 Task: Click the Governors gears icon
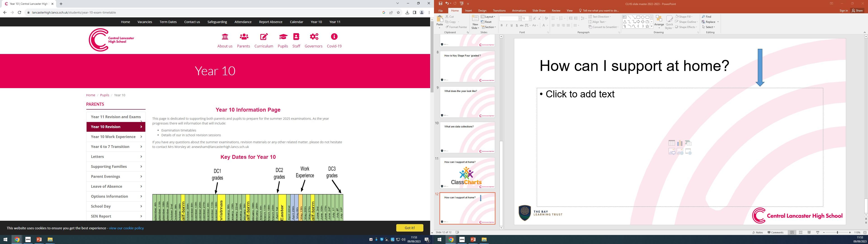point(314,36)
